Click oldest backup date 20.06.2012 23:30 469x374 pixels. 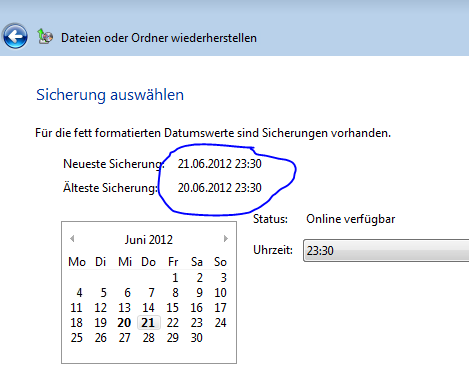coord(219,188)
